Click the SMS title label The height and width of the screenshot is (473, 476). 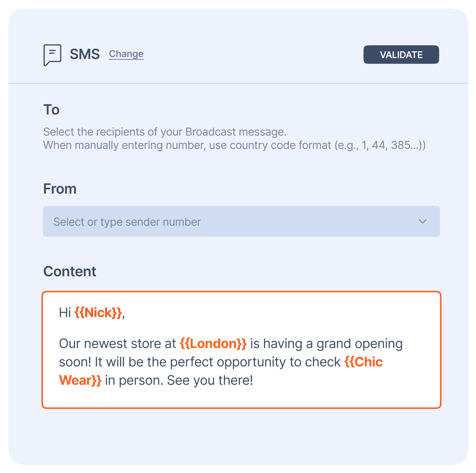85,54
